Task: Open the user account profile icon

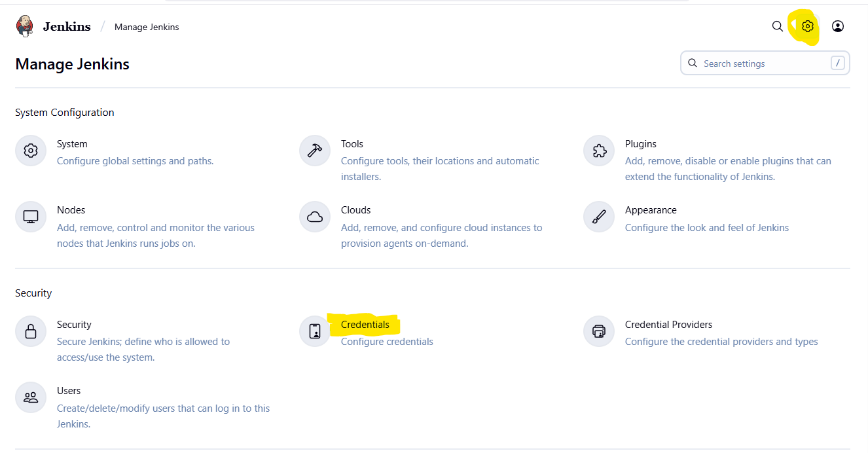Action: point(837,26)
